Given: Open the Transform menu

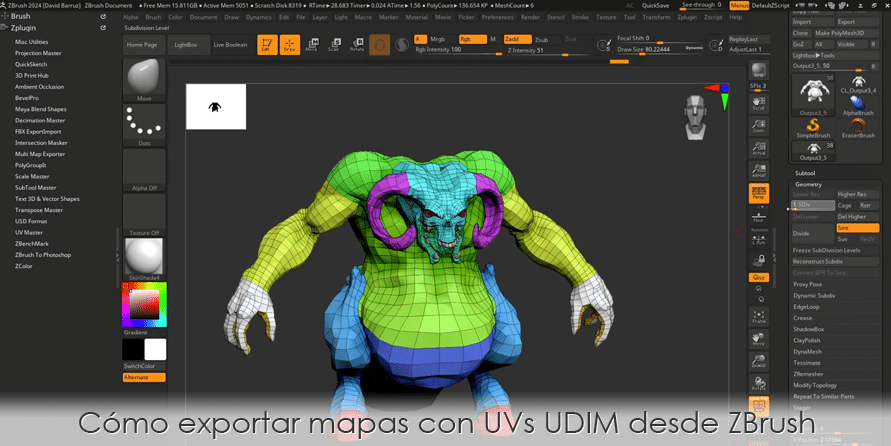Looking at the screenshot, I should [x=656, y=17].
